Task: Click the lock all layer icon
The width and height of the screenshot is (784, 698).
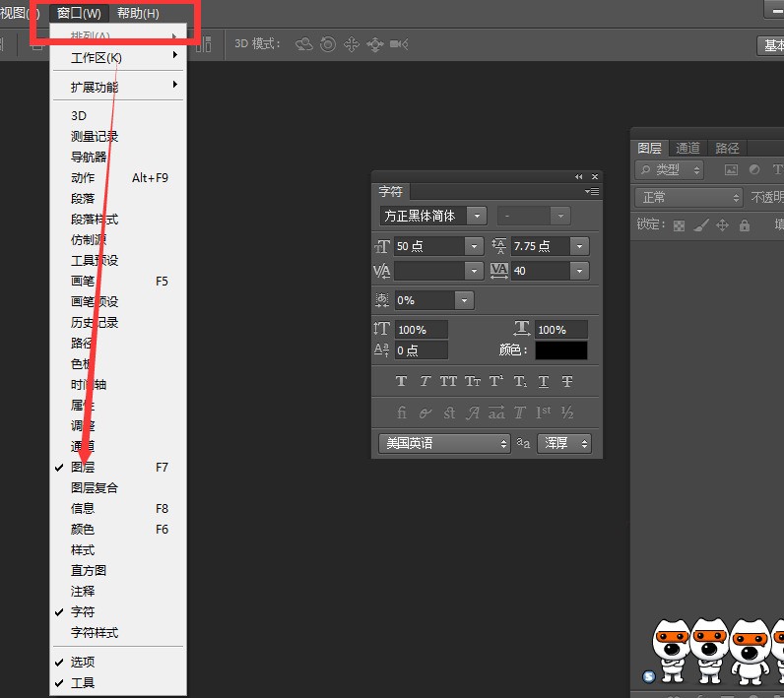Action: (x=744, y=225)
